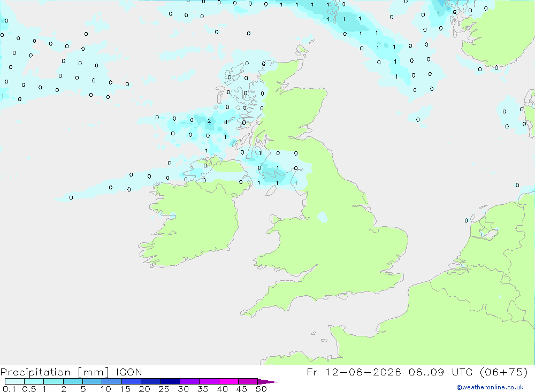Click the "50" legend scale label

[261, 389]
